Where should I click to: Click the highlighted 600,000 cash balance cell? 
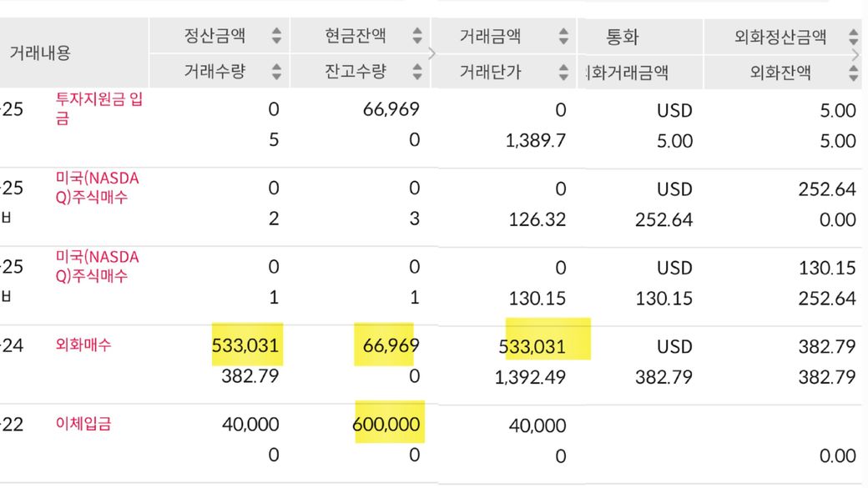pyautogui.click(x=387, y=425)
